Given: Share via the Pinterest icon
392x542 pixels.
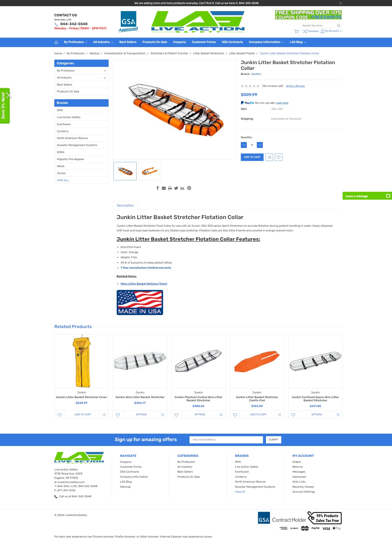Looking at the screenshot, I should click(x=189, y=188).
